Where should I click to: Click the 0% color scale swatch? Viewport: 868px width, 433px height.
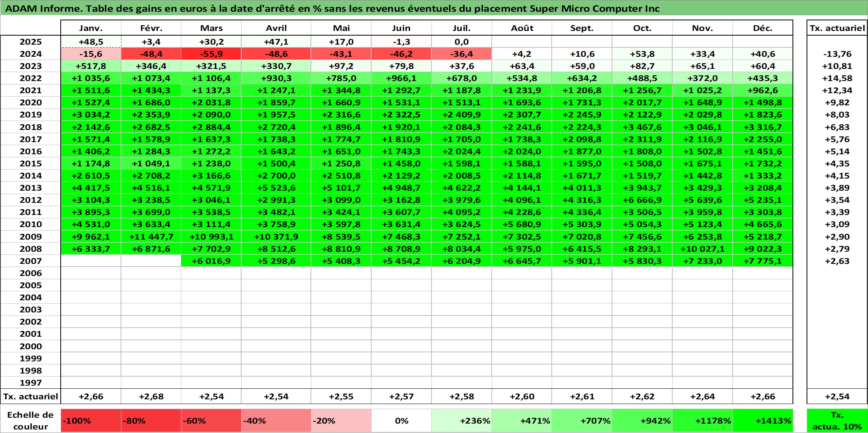click(401, 421)
